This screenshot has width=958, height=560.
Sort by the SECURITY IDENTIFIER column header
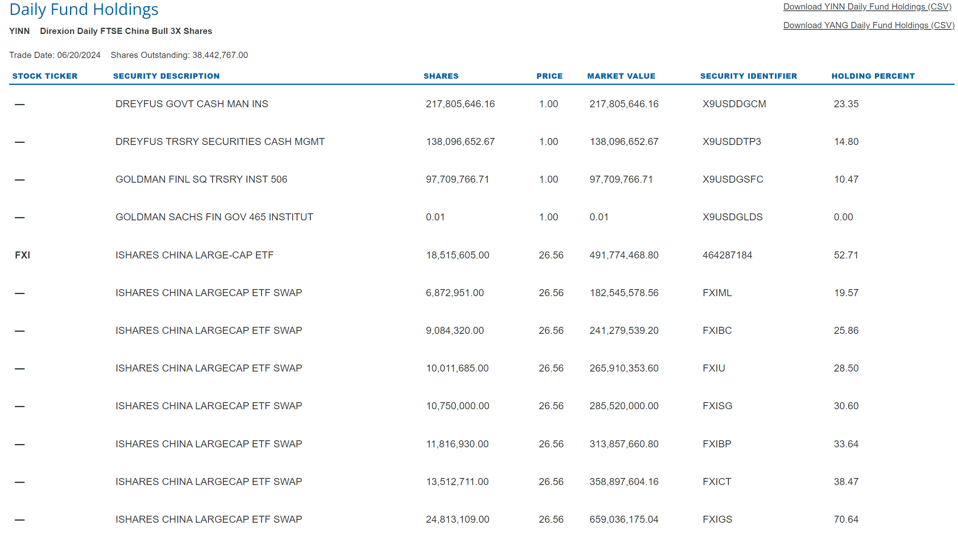pyautogui.click(x=749, y=76)
